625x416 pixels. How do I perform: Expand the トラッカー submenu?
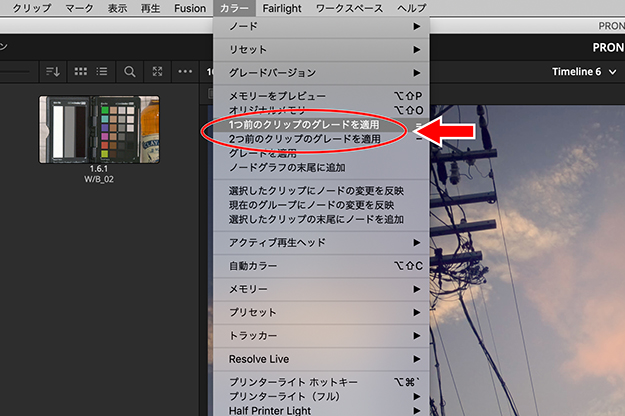tap(321, 335)
